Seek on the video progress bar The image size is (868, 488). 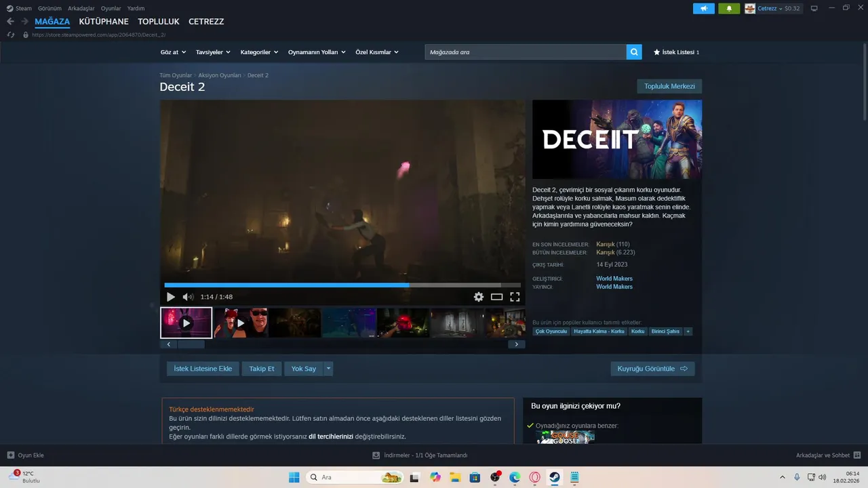342,285
